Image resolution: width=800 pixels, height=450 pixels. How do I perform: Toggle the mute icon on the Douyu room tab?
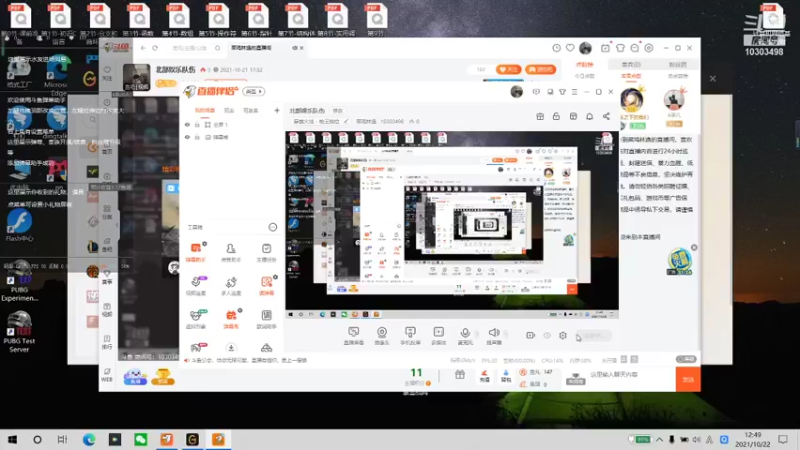[x=294, y=48]
